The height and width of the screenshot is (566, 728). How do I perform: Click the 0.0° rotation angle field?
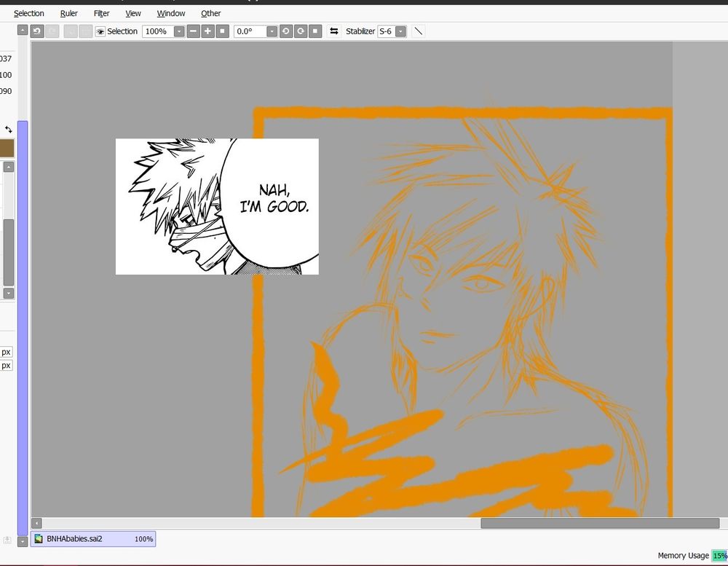point(250,31)
